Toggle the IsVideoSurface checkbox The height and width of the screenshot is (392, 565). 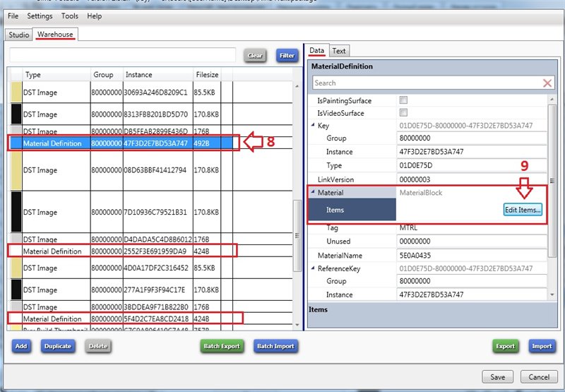403,113
